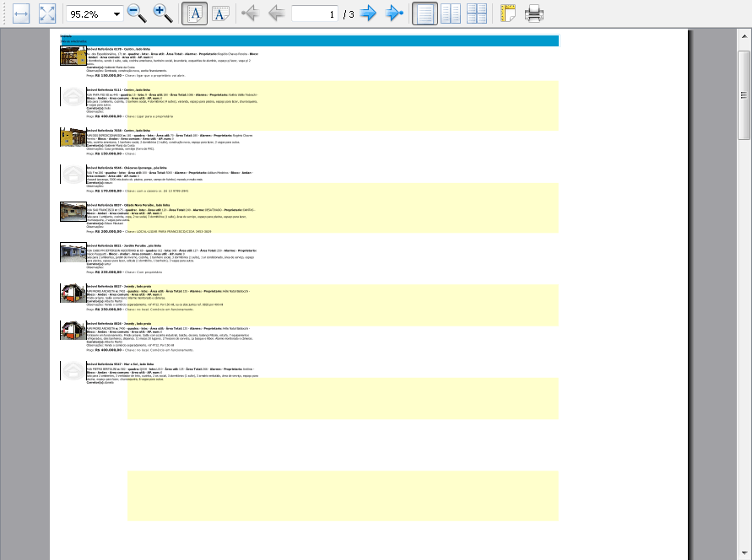Click the first property listing thumbnail

[x=73, y=57]
